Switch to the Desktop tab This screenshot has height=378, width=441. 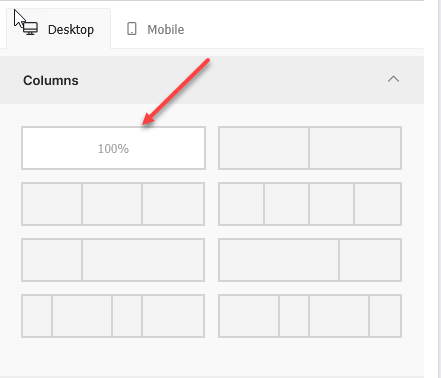[59, 29]
